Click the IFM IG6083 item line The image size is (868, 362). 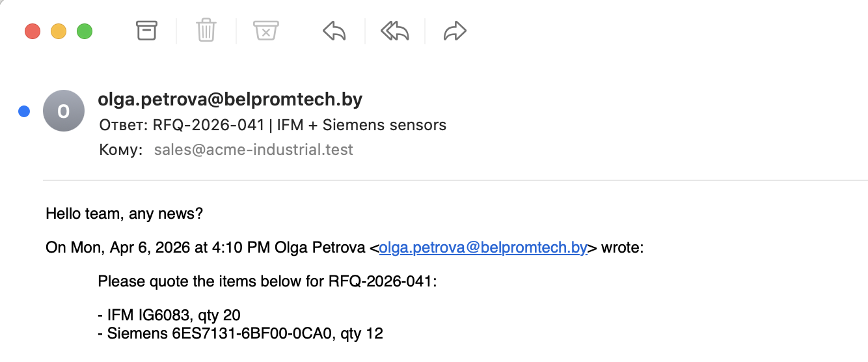coord(169,316)
